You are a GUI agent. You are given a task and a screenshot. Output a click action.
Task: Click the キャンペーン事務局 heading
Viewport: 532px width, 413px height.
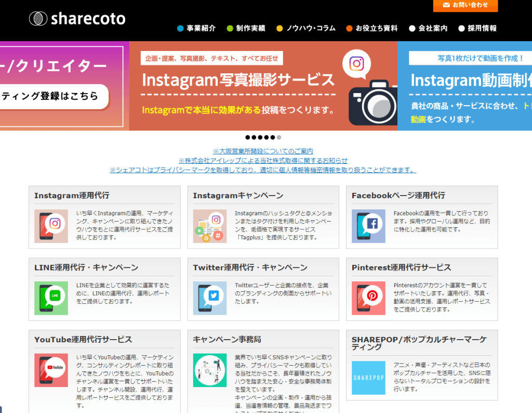click(x=227, y=340)
